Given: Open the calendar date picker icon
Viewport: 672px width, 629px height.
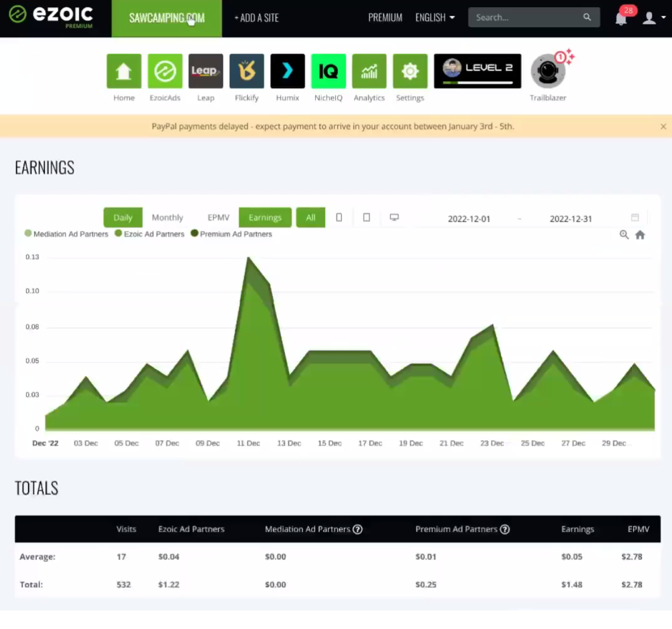Looking at the screenshot, I should click(x=635, y=217).
